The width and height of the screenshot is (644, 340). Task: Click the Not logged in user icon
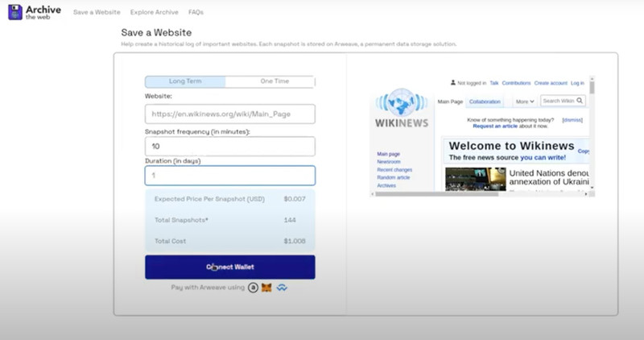coord(453,83)
